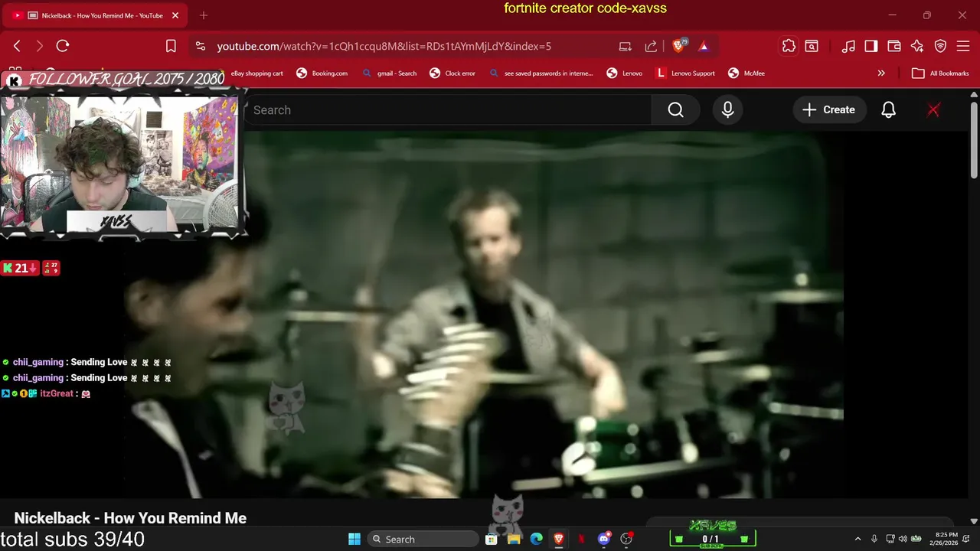This screenshot has width=980, height=551.
Task: Show hidden system tray icons
Action: 857,540
